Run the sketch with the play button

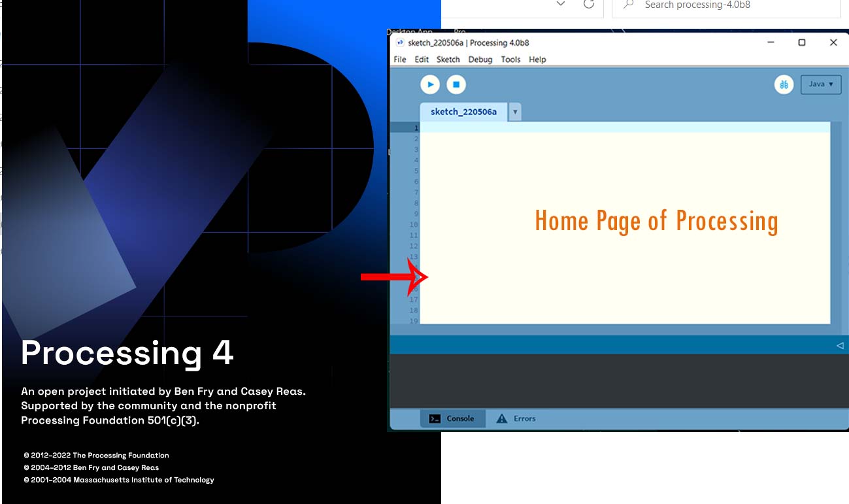coord(430,84)
